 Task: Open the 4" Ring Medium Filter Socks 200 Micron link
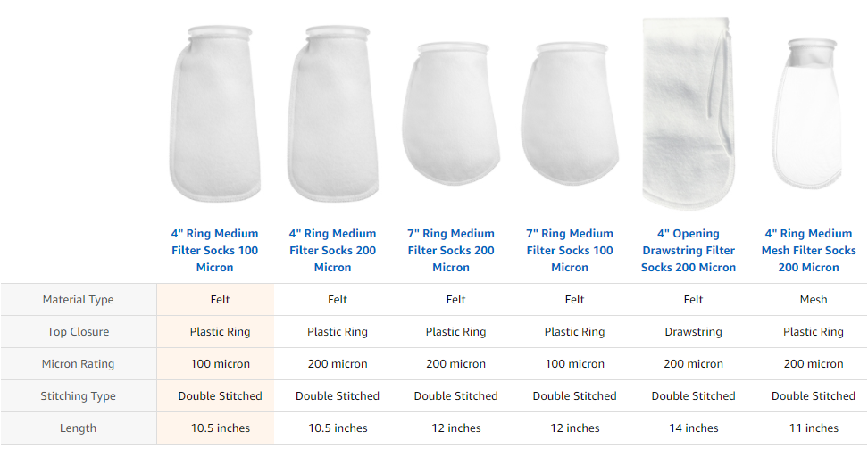point(333,250)
